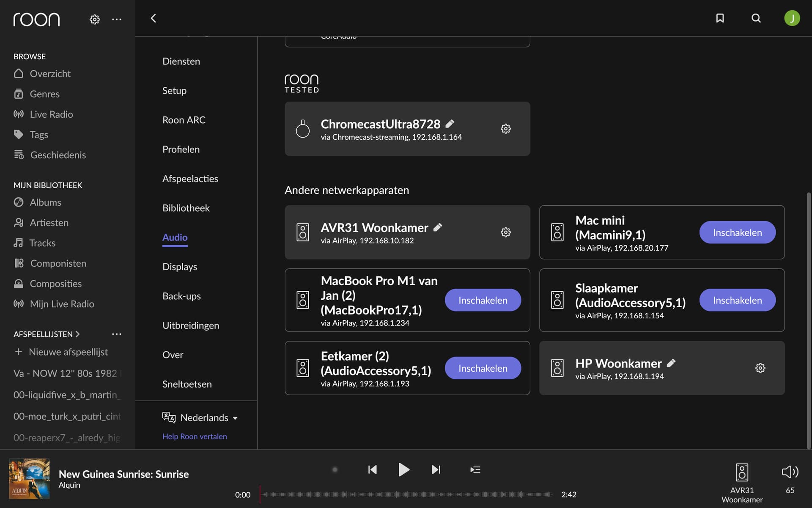Select the Audio settings tab
Screen dimensions: 812x508
click(x=175, y=237)
